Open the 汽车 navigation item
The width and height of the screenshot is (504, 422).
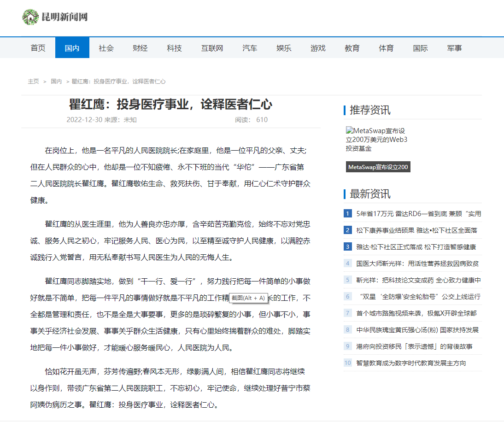pos(250,48)
